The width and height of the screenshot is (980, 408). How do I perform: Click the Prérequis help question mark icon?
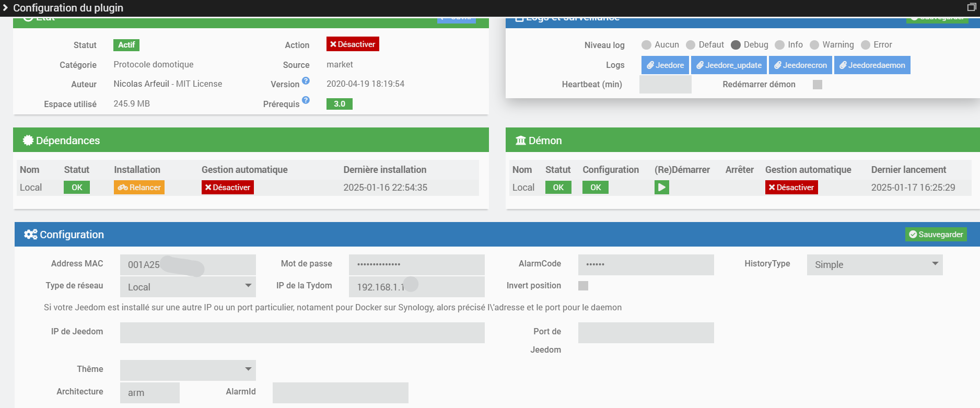tap(306, 100)
